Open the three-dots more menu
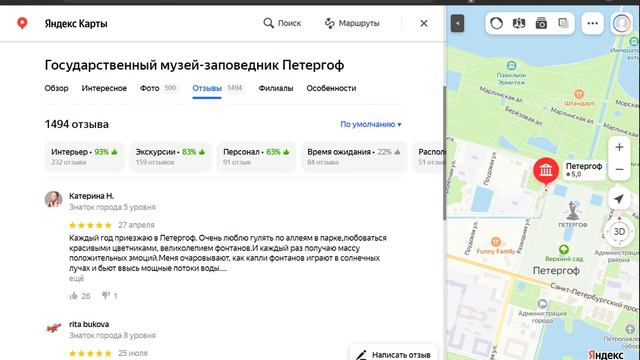The width and height of the screenshot is (640, 360). [592, 23]
